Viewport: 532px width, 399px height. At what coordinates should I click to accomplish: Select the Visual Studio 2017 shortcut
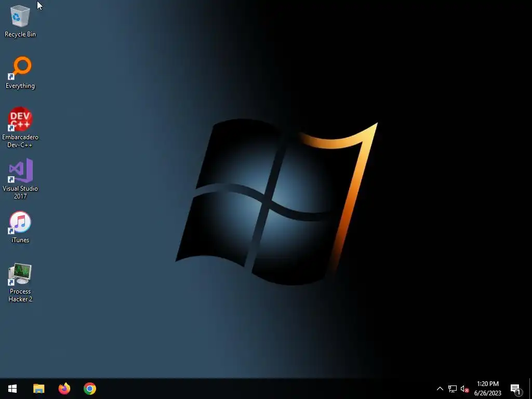tap(20, 179)
